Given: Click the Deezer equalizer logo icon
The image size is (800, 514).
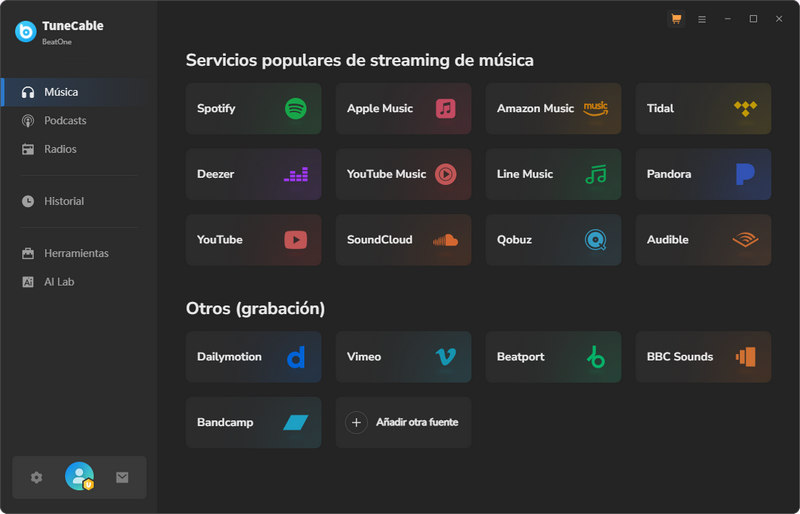Looking at the screenshot, I should pos(296,174).
